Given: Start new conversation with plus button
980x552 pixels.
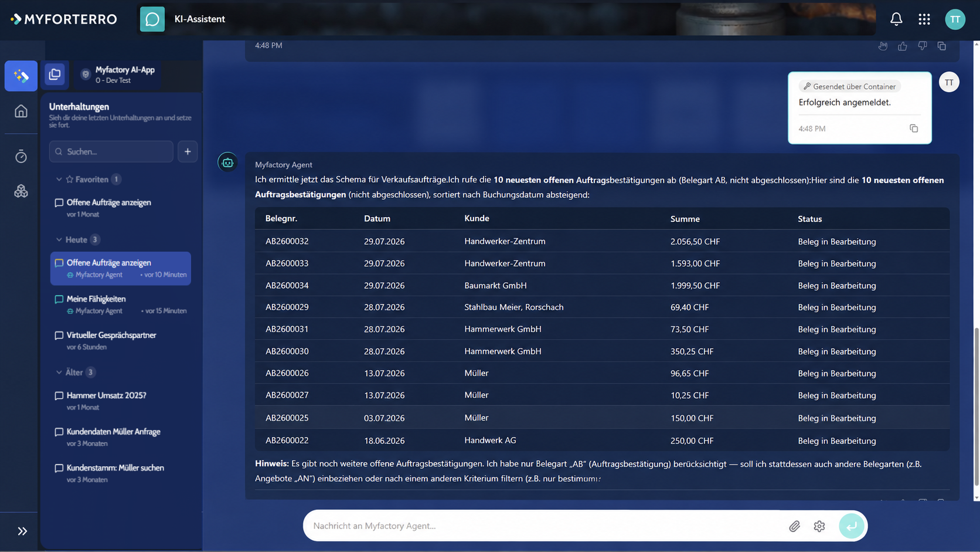Looking at the screenshot, I should coord(188,151).
